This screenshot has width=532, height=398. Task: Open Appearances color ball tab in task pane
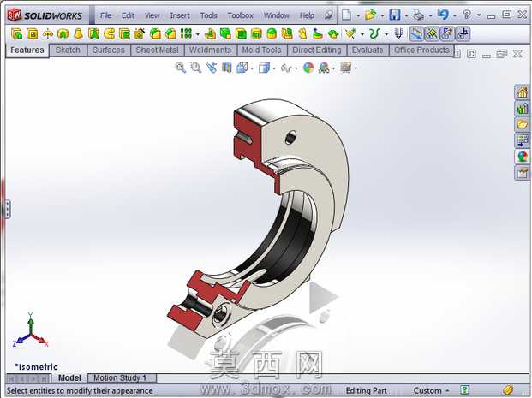point(523,157)
